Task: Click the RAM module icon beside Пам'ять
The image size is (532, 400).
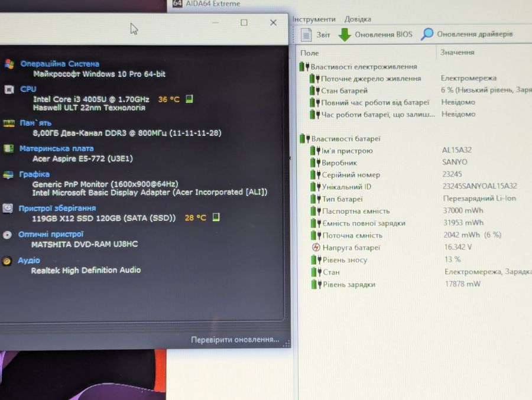Action: pyautogui.click(x=9, y=123)
